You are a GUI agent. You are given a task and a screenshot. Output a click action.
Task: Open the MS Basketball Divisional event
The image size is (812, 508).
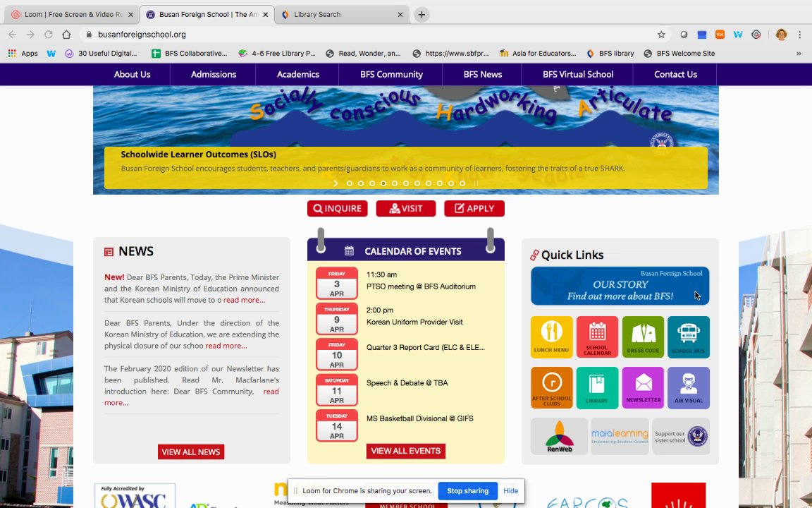tap(419, 419)
